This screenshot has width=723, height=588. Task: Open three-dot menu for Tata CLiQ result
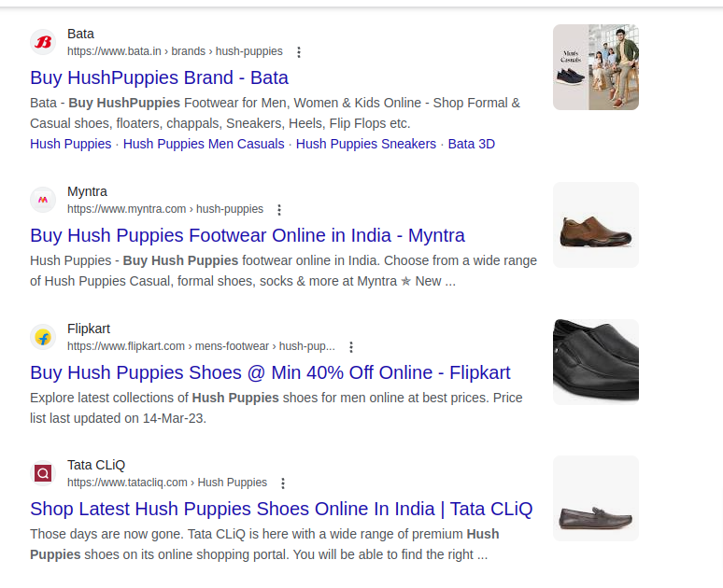point(283,483)
